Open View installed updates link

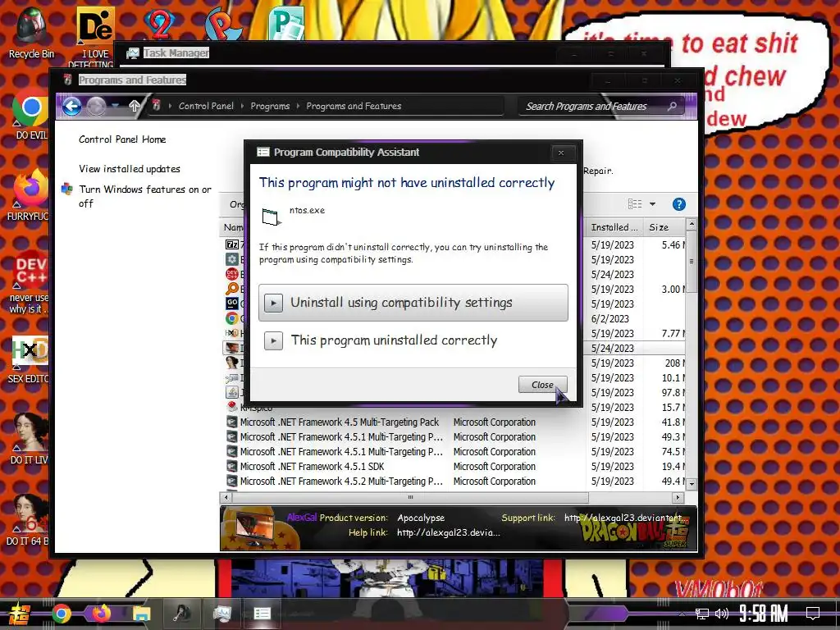tap(129, 169)
